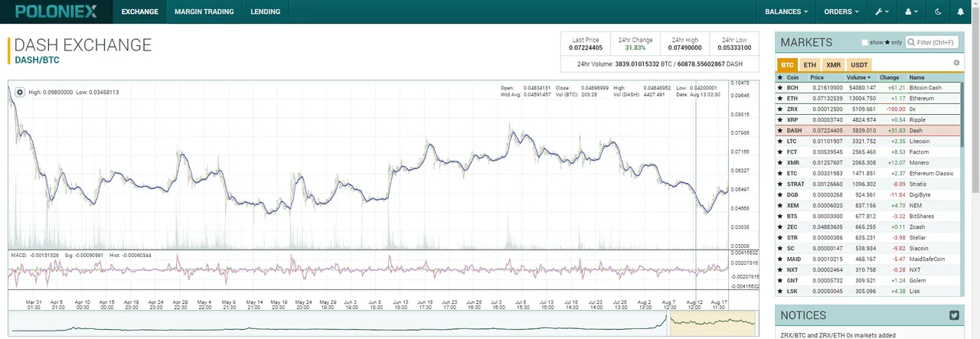Click the star icon for ZRX

pos(780,109)
